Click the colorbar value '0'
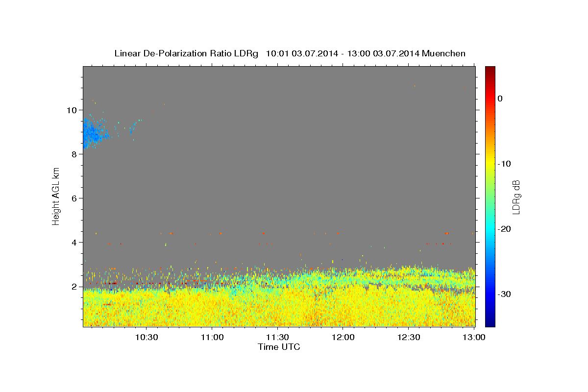Viewport: 588px width, 392px height. click(x=500, y=98)
